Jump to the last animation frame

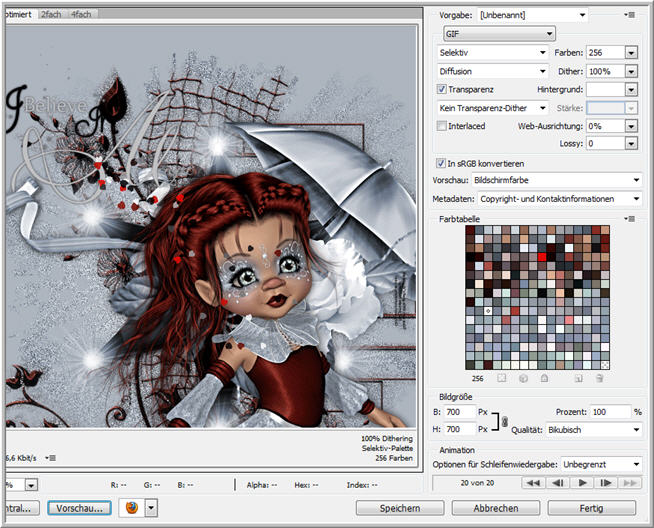click(x=630, y=483)
